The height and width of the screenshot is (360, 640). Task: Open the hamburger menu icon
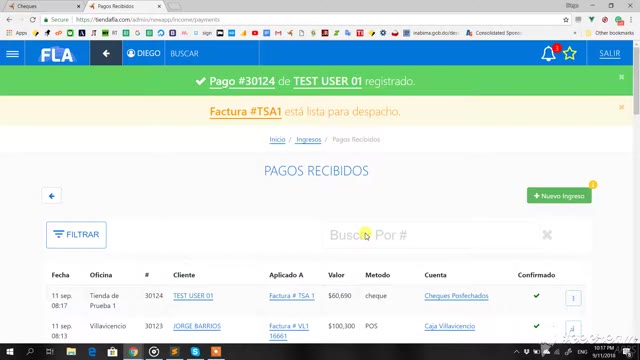12,53
